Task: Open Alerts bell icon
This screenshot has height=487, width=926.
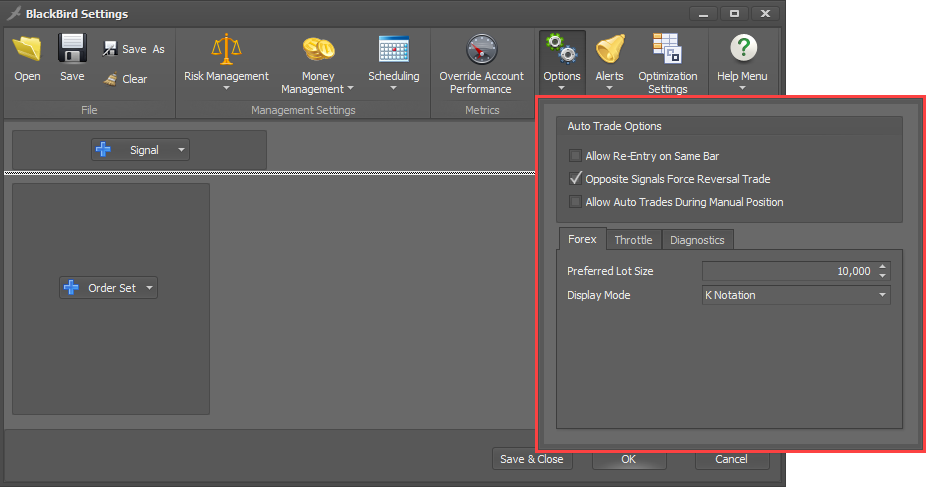Action: click(609, 50)
